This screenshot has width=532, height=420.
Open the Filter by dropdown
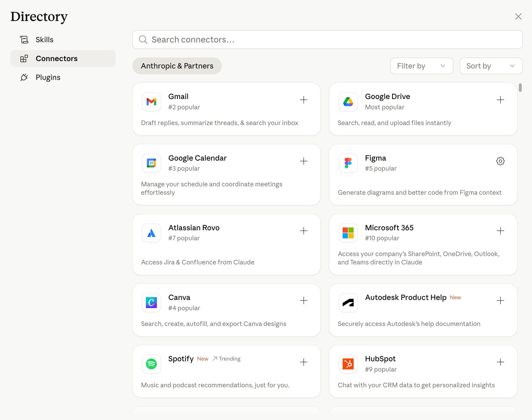(422, 66)
